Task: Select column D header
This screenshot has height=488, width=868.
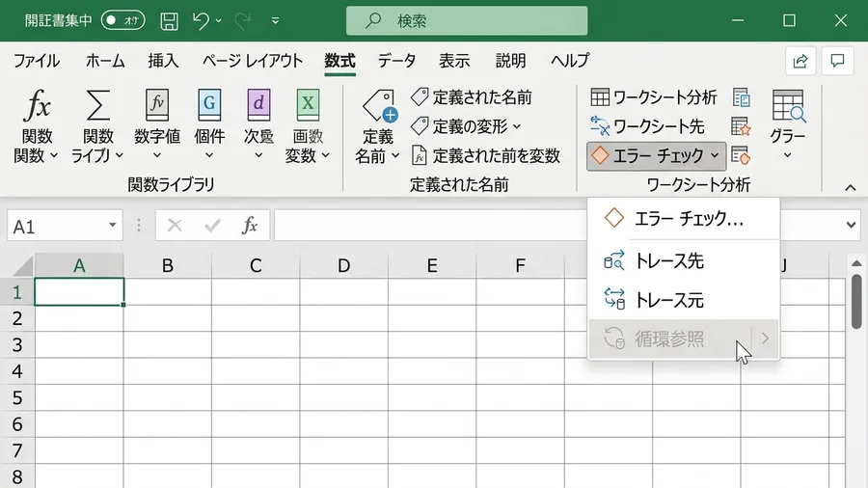Action: 343,266
